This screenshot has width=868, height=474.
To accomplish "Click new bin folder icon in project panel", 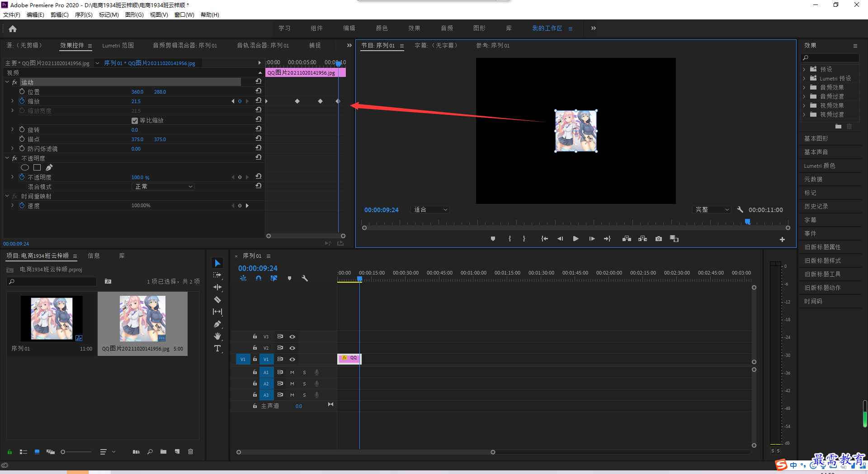I will coord(163,451).
